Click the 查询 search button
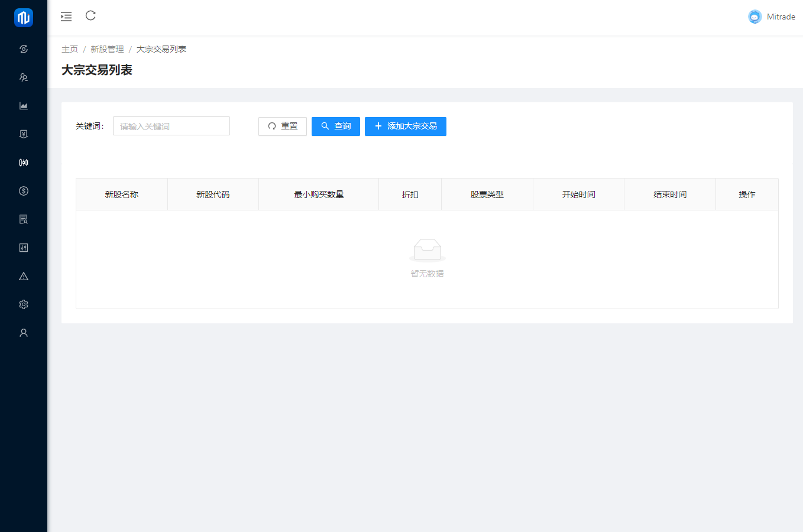This screenshot has width=803, height=532. tap(335, 126)
